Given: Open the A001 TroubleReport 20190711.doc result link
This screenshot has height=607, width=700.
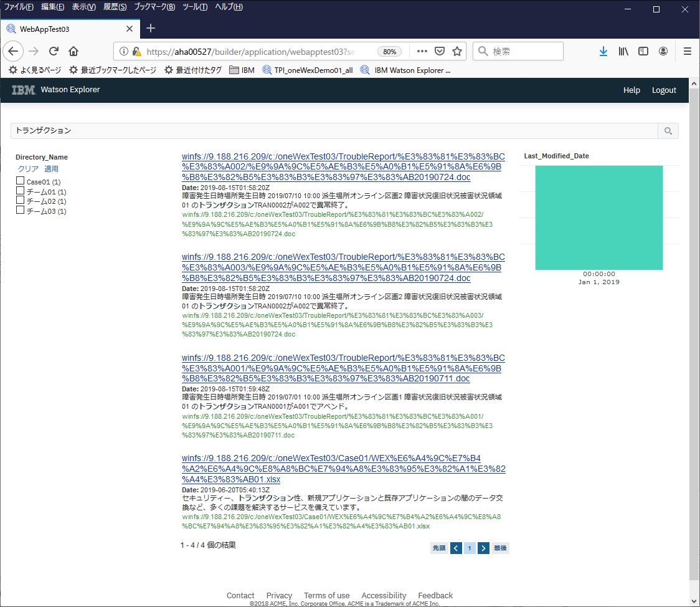Looking at the screenshot, I should click(x=343, y=368).
